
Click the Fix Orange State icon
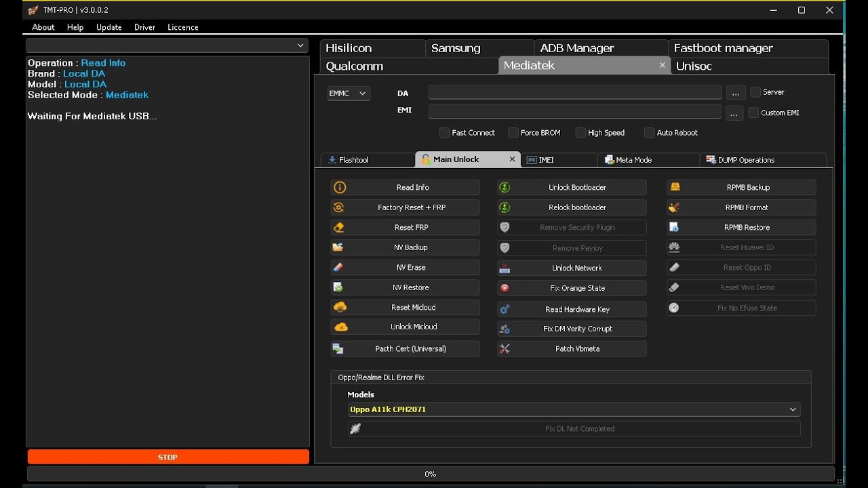click(505, 288)
